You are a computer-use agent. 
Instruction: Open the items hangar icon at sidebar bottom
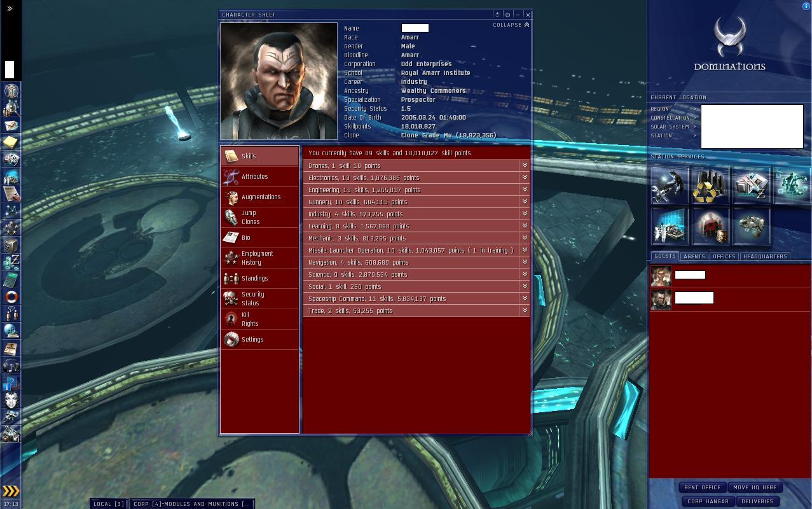11,434
